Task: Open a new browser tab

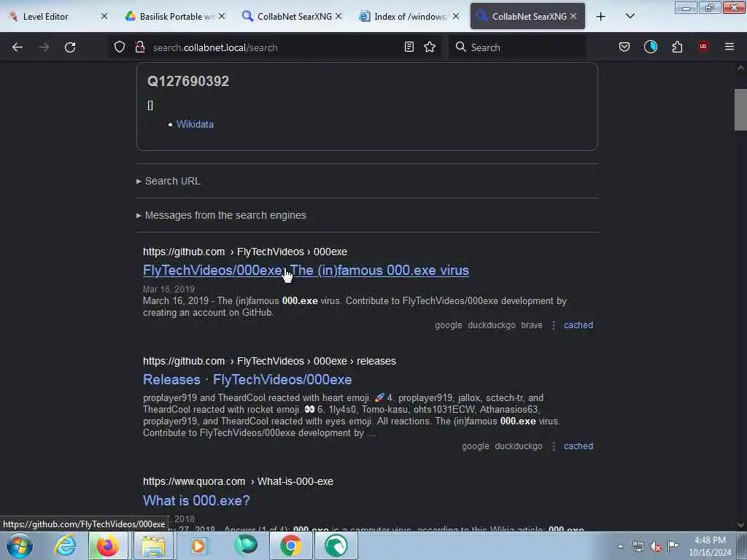Action: [601, 17]
